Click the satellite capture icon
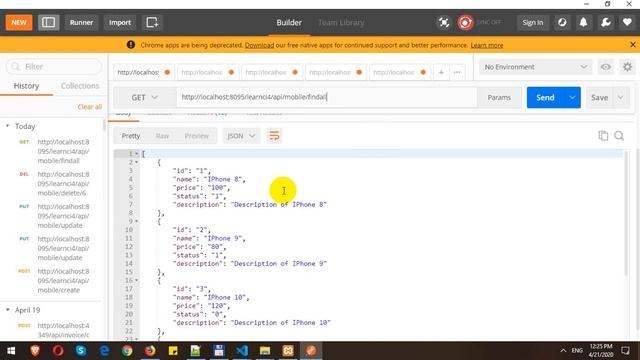 (444, 22)
